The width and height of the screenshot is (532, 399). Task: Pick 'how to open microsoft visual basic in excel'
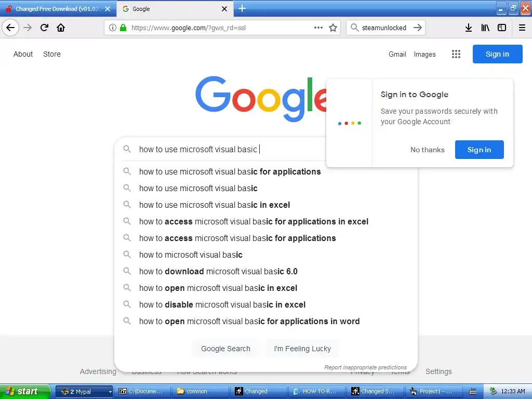coord(265,288)
